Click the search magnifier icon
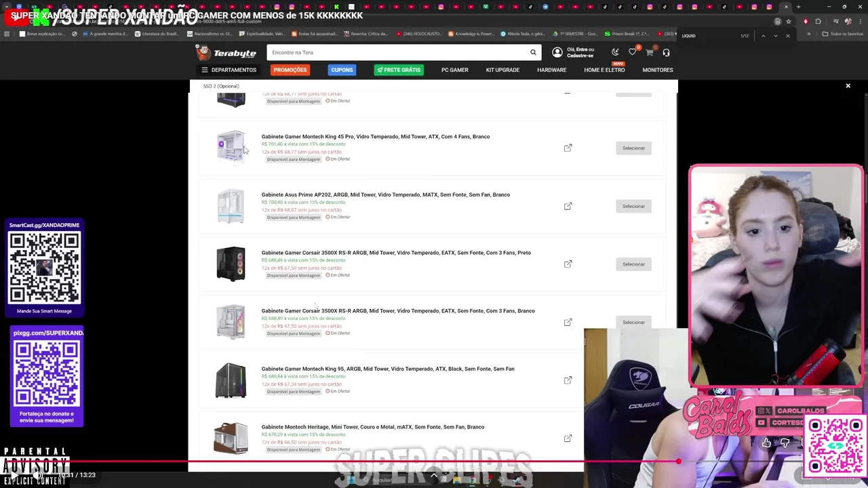868x488 pixels. [533, 52]
